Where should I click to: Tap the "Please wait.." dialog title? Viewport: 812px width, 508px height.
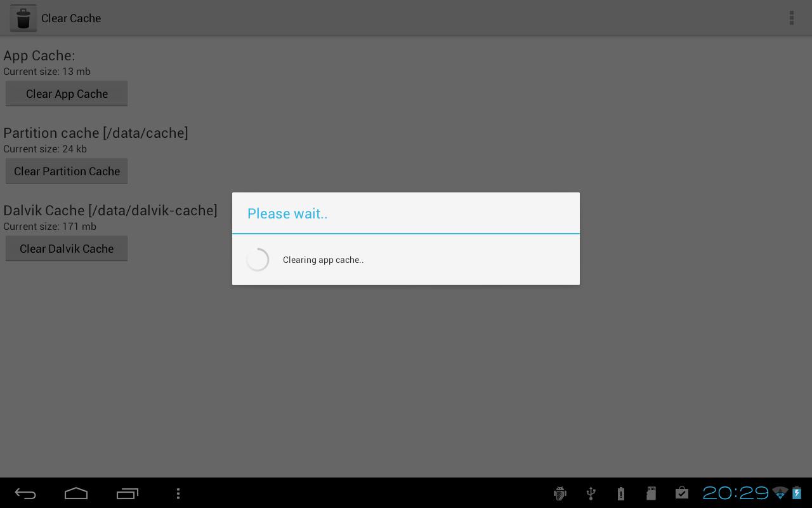pos(287,213)
